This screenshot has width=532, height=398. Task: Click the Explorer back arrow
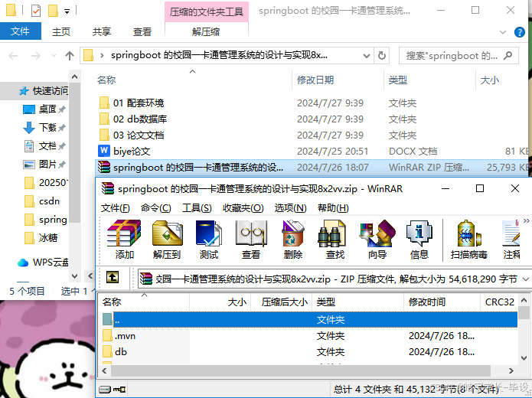pyautogui.click(x=13, y=56)
